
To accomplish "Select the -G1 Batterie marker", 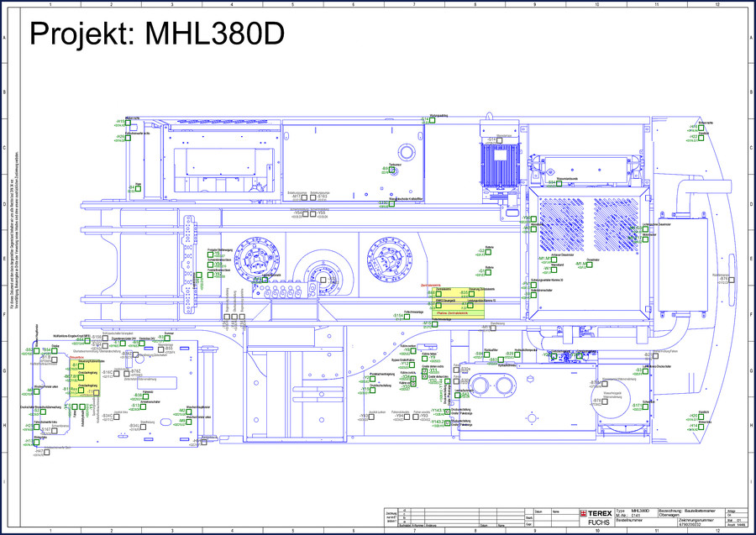I will pos(488,272).
